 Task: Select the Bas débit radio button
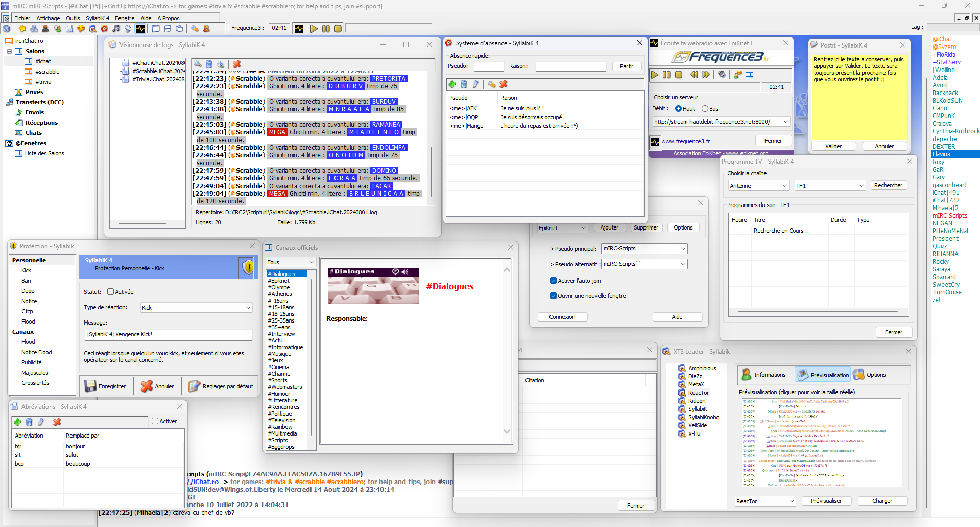click(x=705, y=109)
